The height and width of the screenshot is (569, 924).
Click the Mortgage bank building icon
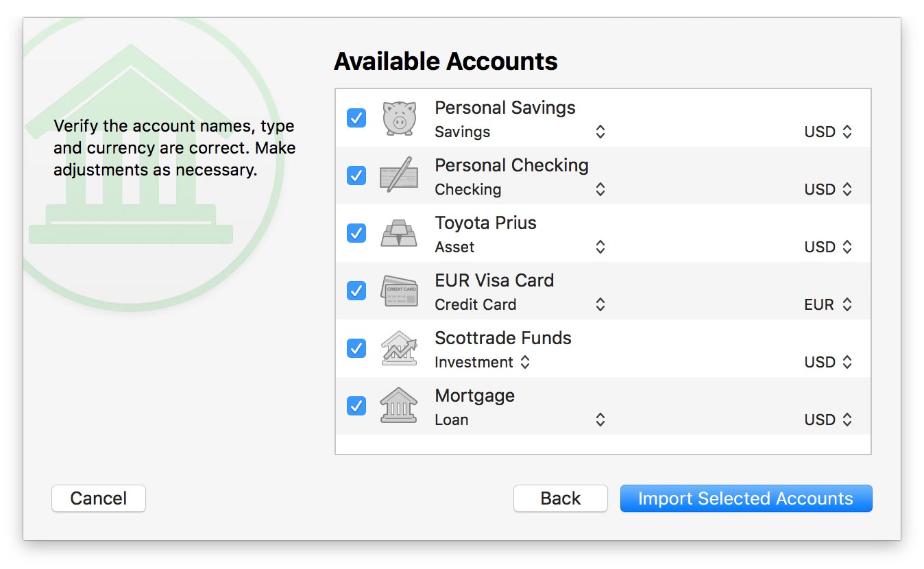pos(398,406)
